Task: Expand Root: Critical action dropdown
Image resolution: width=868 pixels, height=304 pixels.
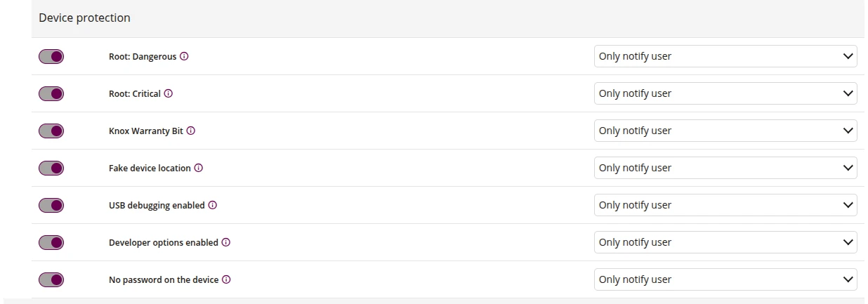Action: coord(725,93)
